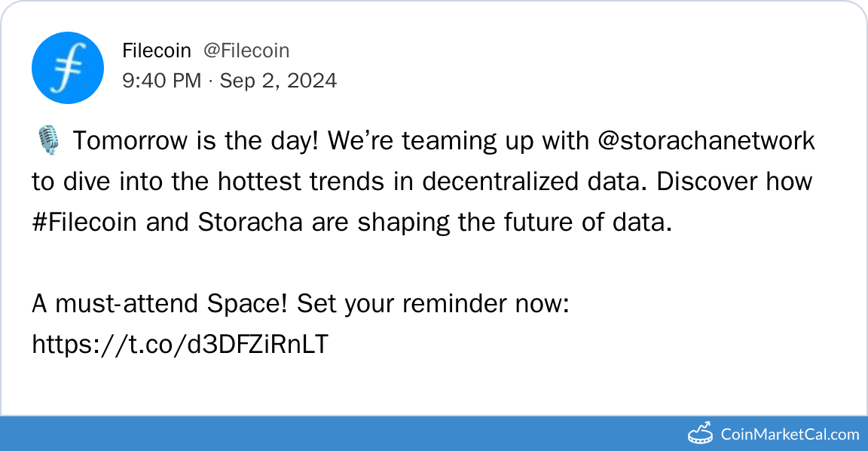Click the 'hottest trends' phrase
The width and height of the screenshot is (868, 451).
tap(308, 182)
